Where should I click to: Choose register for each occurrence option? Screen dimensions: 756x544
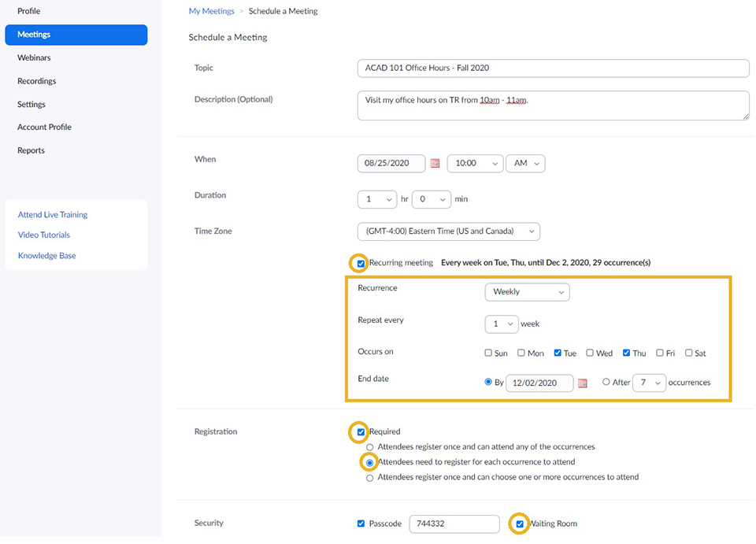[369, 463]
